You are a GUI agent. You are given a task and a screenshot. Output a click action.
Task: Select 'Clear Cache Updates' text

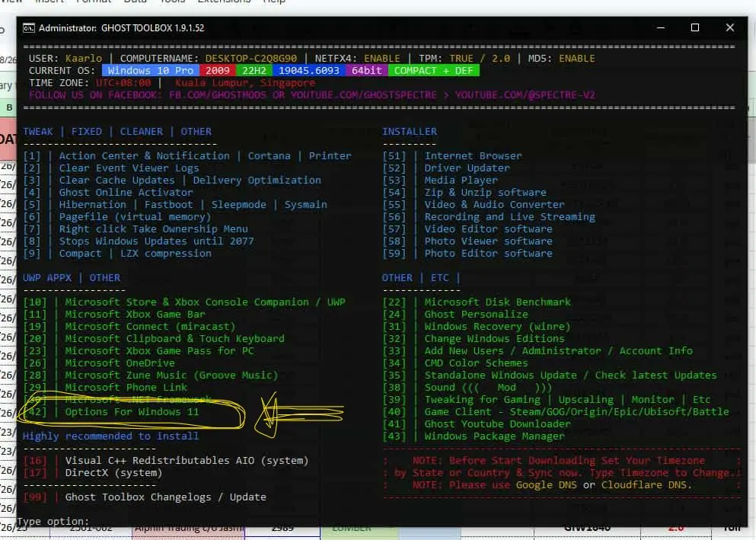(116, 181)
